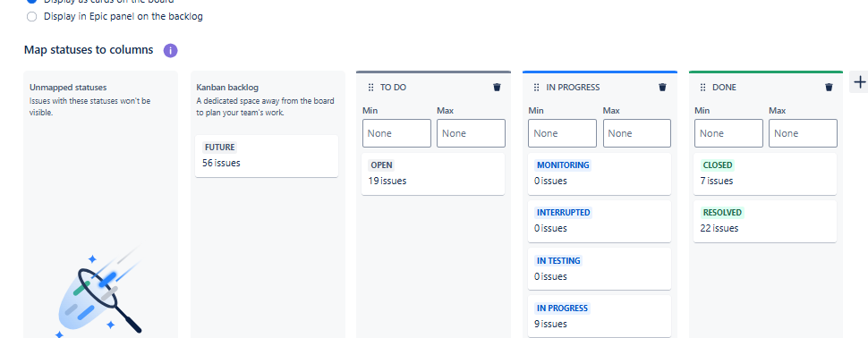Screen dimensions: 868x338
Task: Select the MONITORING status card
Action: (600, 173)
